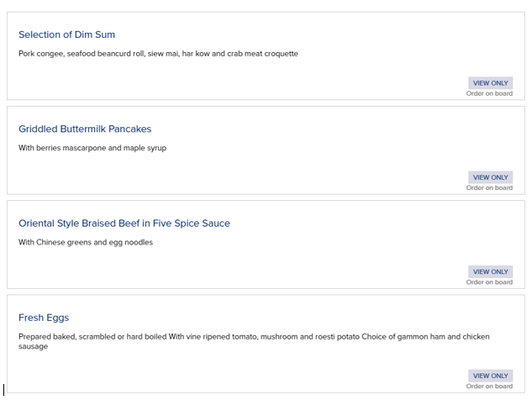Screen dimensions: 532x400
Task: Click empty space in Buttermilk Pancakes card
Action: (x=252, y=172)
